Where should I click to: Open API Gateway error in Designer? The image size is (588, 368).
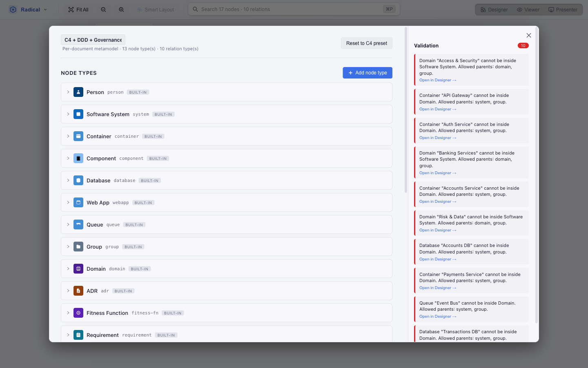click(x=438, y=109)
